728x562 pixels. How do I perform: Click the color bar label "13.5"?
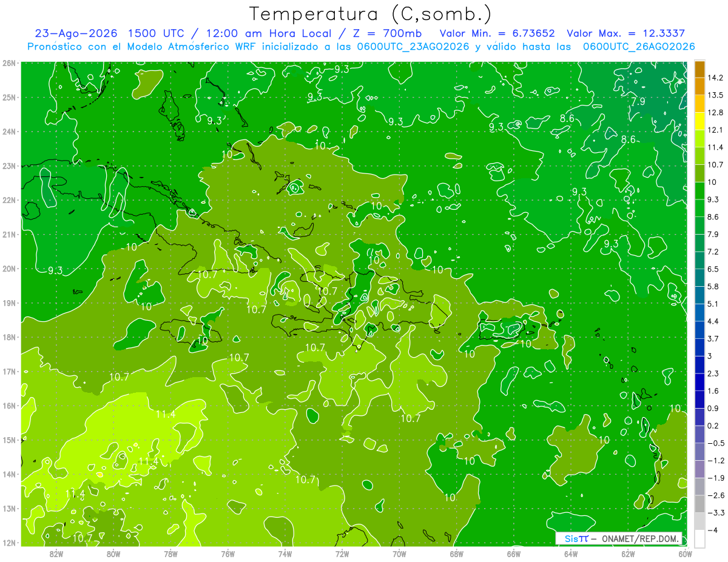pyautogui.click(x=715, y=95)
